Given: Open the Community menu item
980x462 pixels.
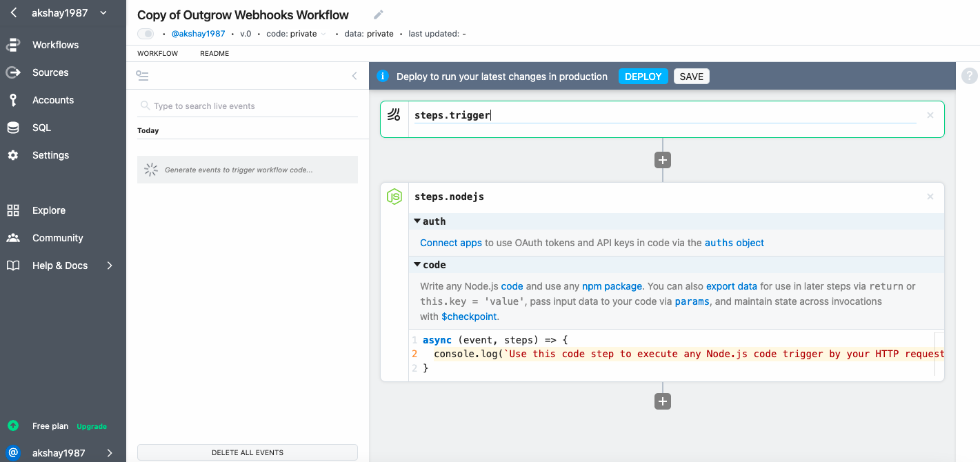Looking at the screenshot, I should pos(57,238).
